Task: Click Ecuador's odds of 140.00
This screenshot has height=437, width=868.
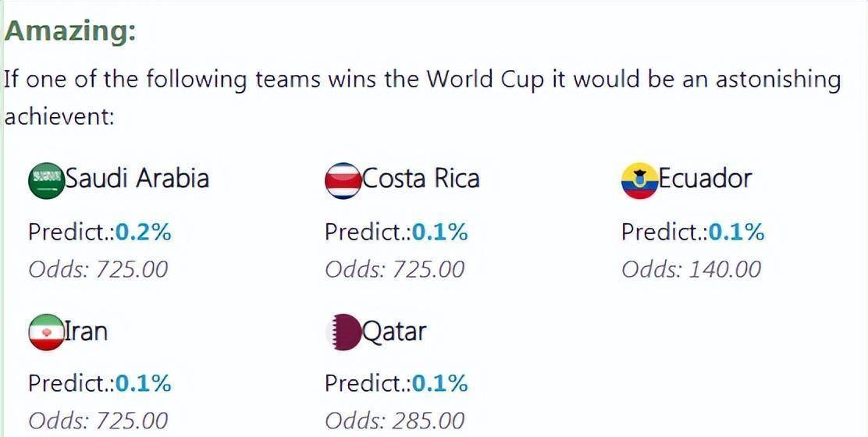Action: (x=725, y=269)
